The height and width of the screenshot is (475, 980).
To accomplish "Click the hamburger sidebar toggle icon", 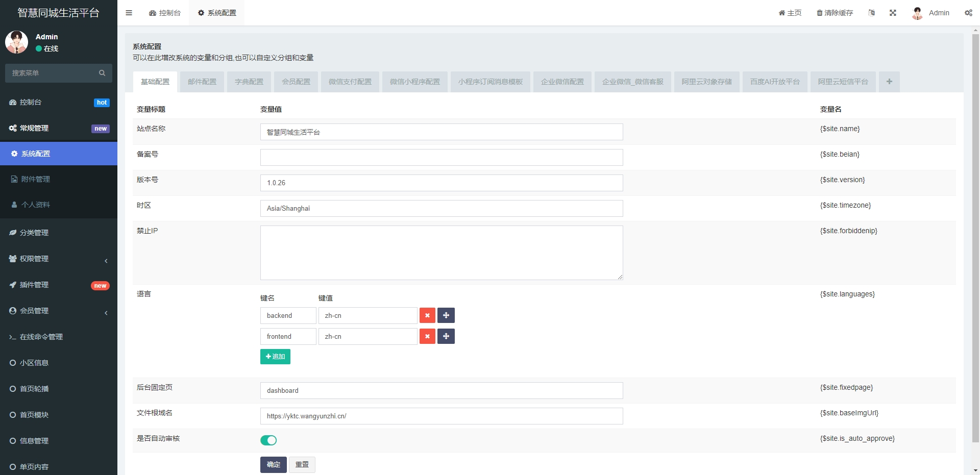I will coord(129,13).
